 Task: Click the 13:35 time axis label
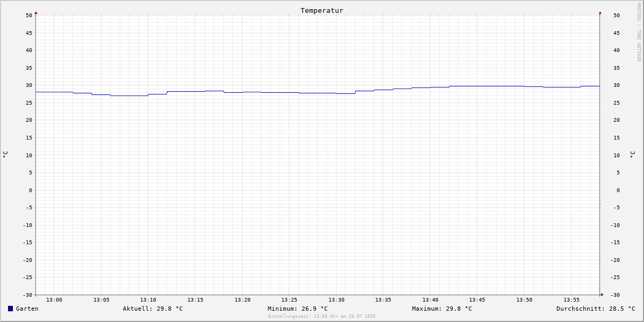[x=383, y=299]
